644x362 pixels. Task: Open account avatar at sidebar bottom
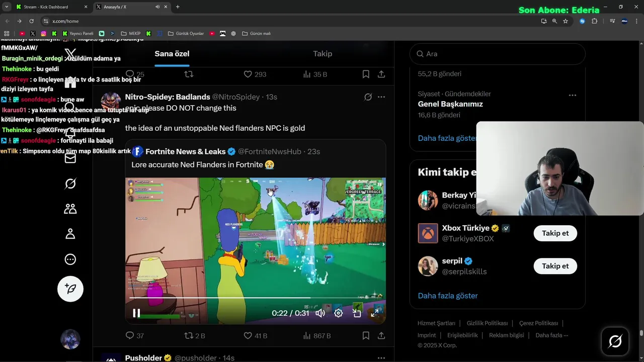click(70, 339)
